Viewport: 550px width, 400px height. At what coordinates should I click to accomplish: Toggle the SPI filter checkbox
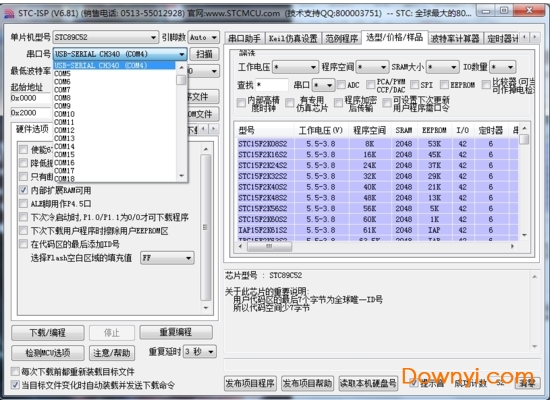[415, 85]
